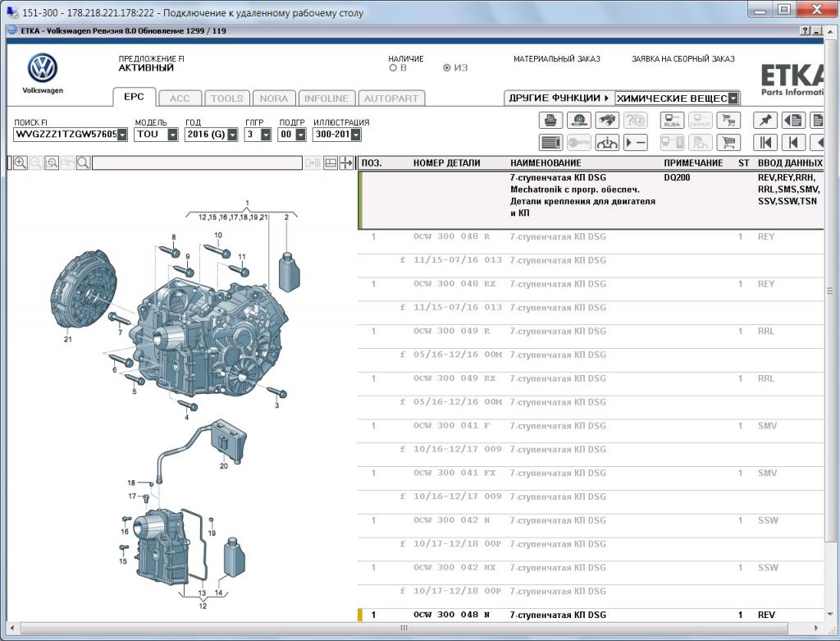Select part row 0CW 300 042 H
The image size is (840, 641).
591,520
